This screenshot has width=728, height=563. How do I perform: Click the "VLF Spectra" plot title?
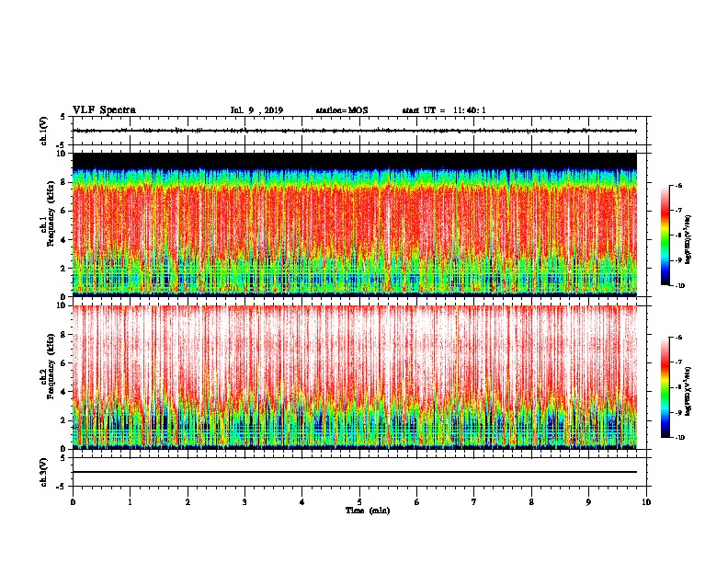[x=104, y=110]
